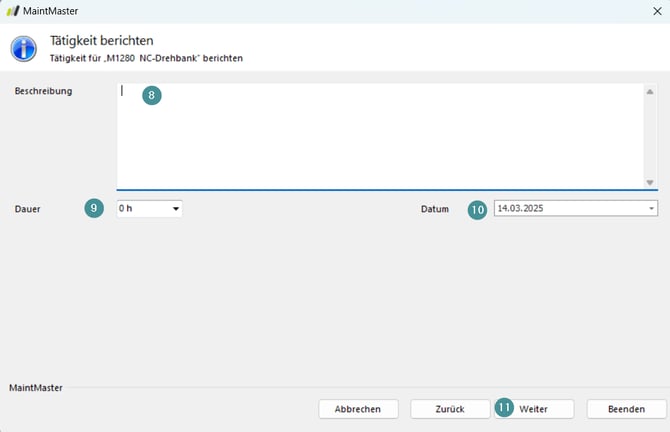Expand the Datum date picker arrow
The height and width of the screenshot is (432, 670).
(x=651, y=209)
